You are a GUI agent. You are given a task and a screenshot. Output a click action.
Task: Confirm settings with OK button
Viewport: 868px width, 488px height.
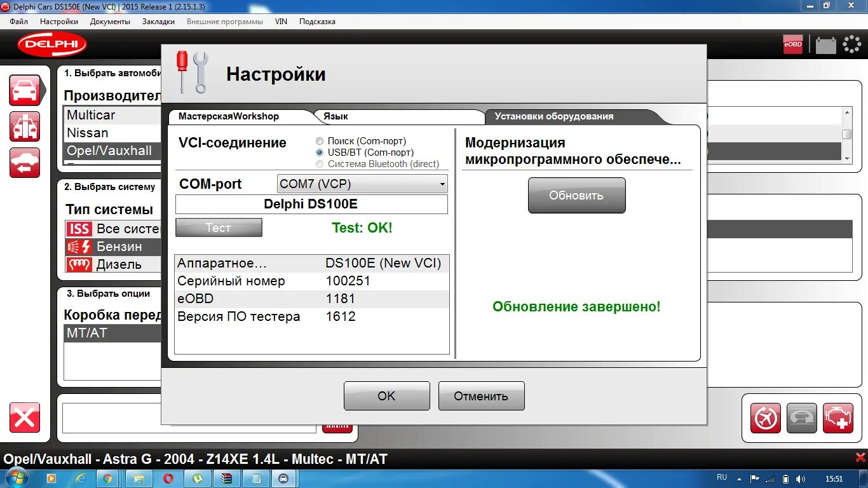[386, 396]
